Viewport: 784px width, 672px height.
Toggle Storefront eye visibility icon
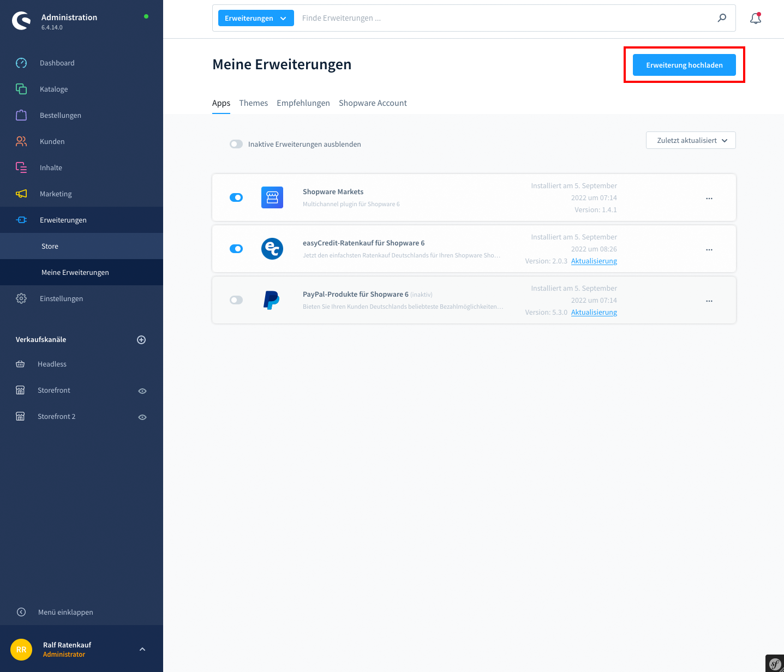(x=142, y=391)
